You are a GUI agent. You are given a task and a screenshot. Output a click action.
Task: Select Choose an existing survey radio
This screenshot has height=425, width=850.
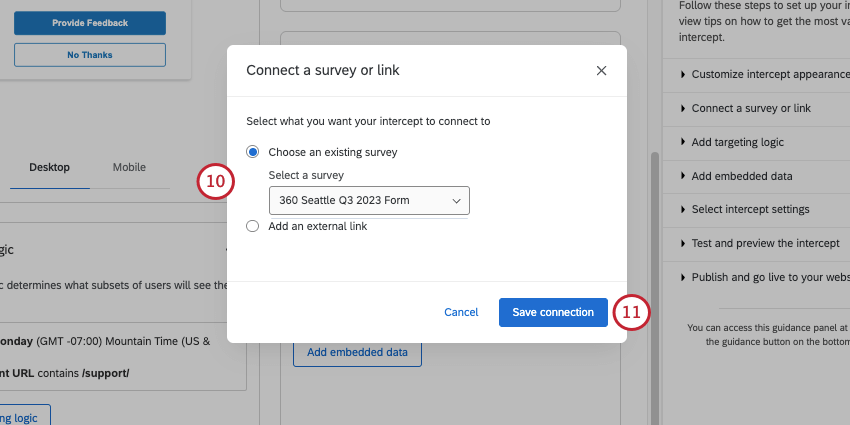pyautogui.click(x=253, y=152)
